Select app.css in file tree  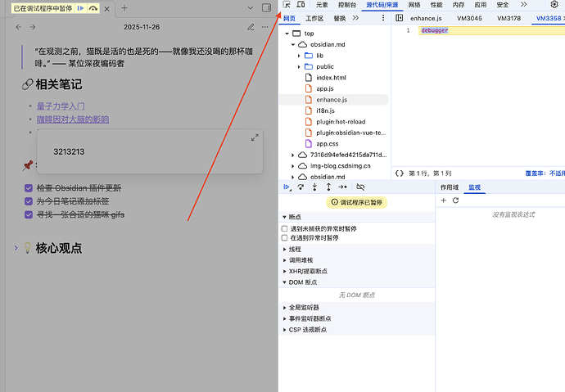[x=328, y=144]
